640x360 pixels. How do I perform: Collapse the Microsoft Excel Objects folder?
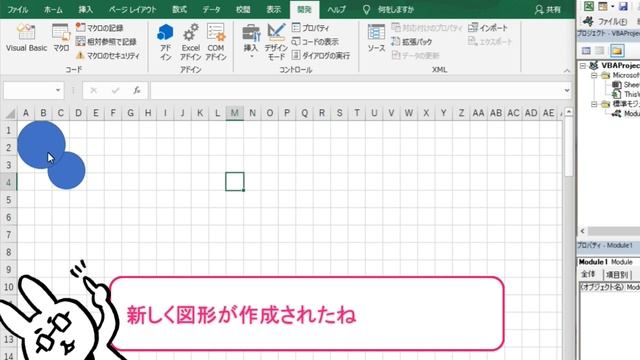[594, 75]
